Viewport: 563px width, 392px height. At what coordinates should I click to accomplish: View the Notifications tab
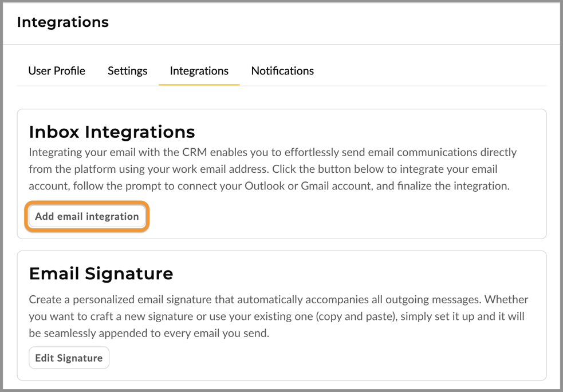click(282, 70)
